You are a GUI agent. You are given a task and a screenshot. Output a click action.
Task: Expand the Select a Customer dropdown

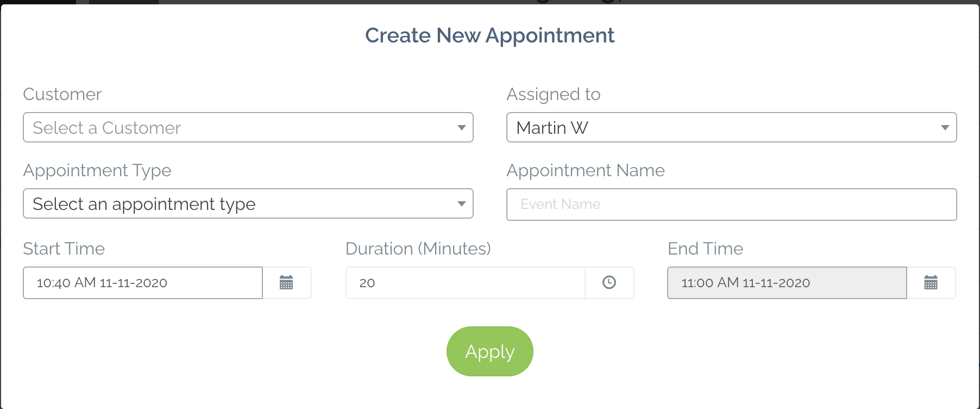pos(248,127)
